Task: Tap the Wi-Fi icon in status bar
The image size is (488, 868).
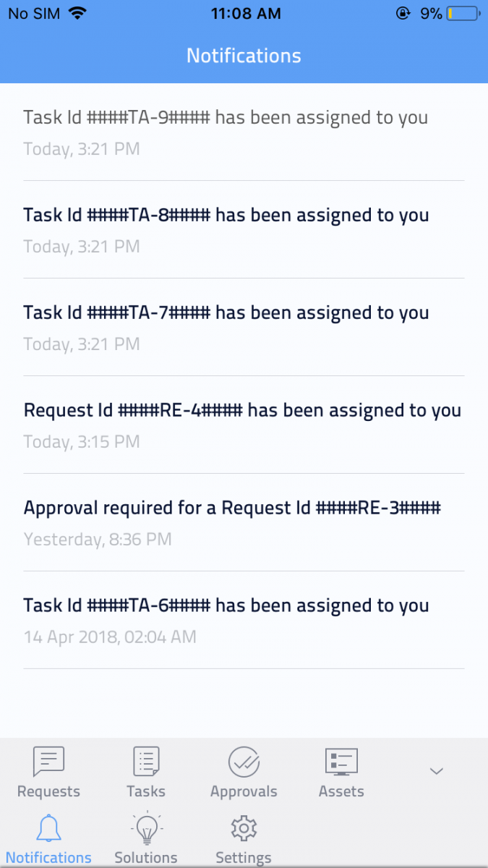Action: (x=78, y=14)
